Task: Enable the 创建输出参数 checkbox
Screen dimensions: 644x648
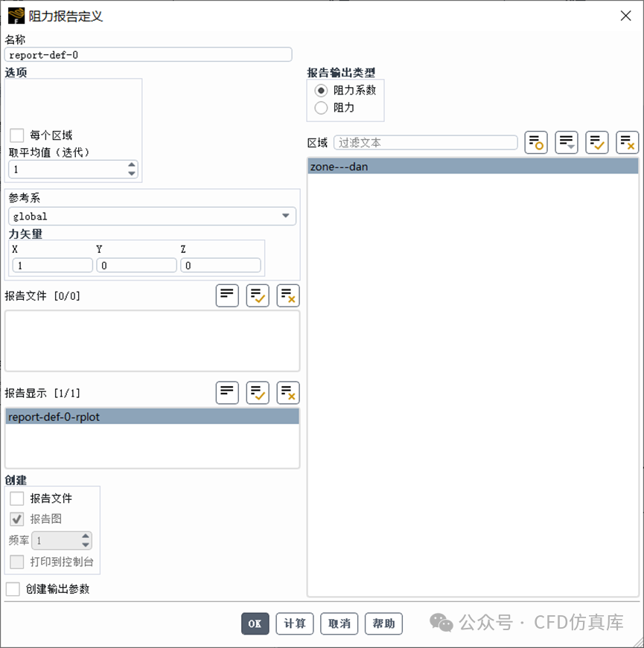Action: point(12,587)
